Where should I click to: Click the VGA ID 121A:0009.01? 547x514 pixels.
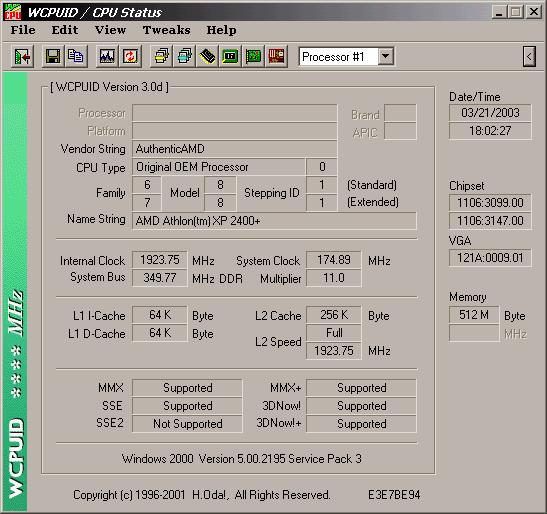pyautogui.click(x=490, y=258)
